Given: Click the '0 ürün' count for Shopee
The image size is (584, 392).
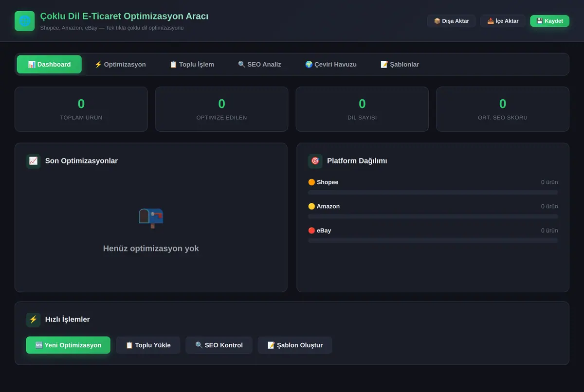Looking at the screenshot, I should [549, 182].
